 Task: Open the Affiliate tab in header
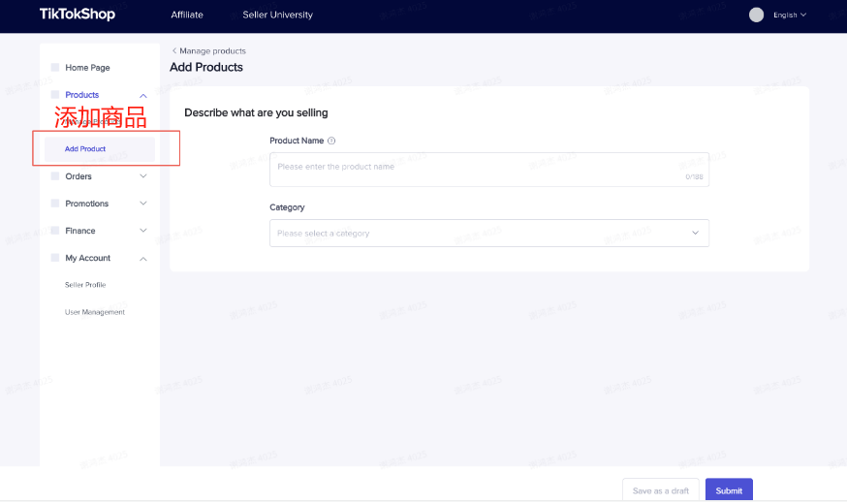point(187,15)
